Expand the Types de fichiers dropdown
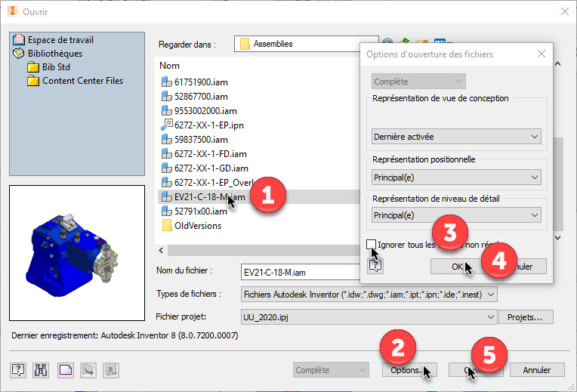This screenshot has height=392, width=577. pyautogui.click(x=368, y=294)
